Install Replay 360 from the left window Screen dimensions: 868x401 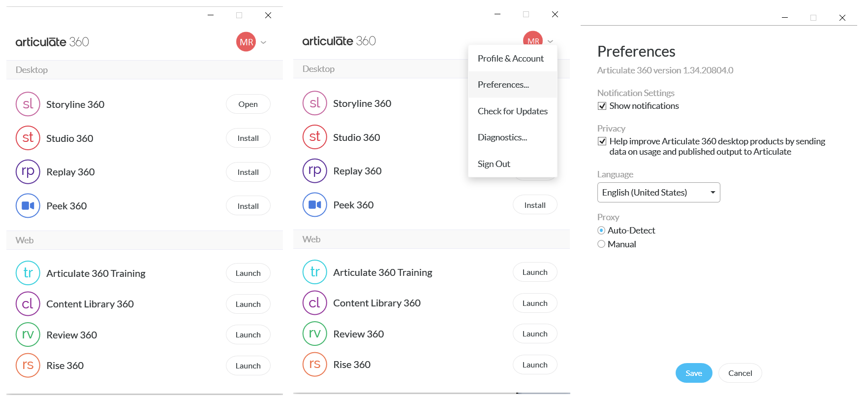pos(248,172)
